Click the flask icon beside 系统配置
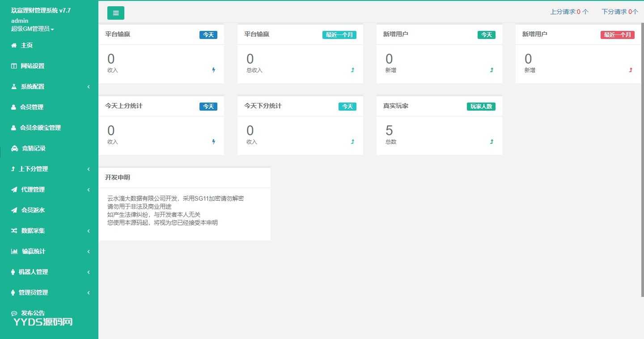 (x=14, y=86)
